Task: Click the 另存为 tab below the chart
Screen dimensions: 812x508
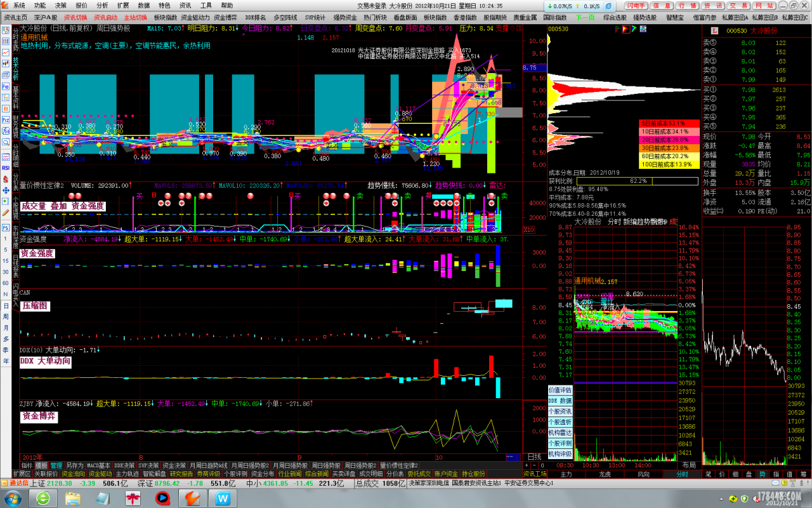Action: click(75, 465)
